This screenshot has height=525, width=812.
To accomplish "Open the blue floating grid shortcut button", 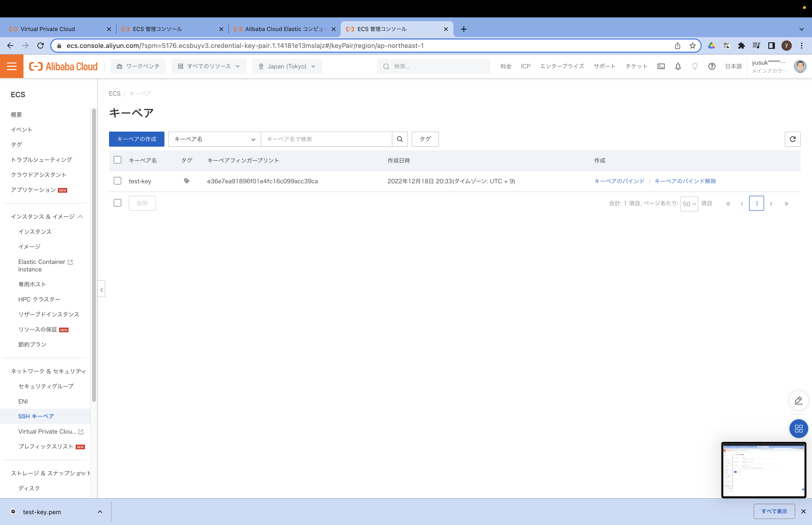I will click(798, 428).
